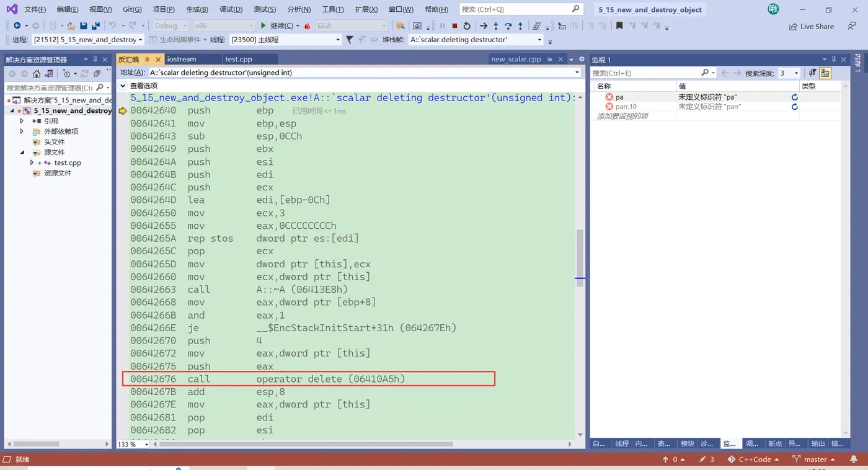
Task: Click the Hot Reload flame icon
Action: pyautogui.click(x=307, y=25)
